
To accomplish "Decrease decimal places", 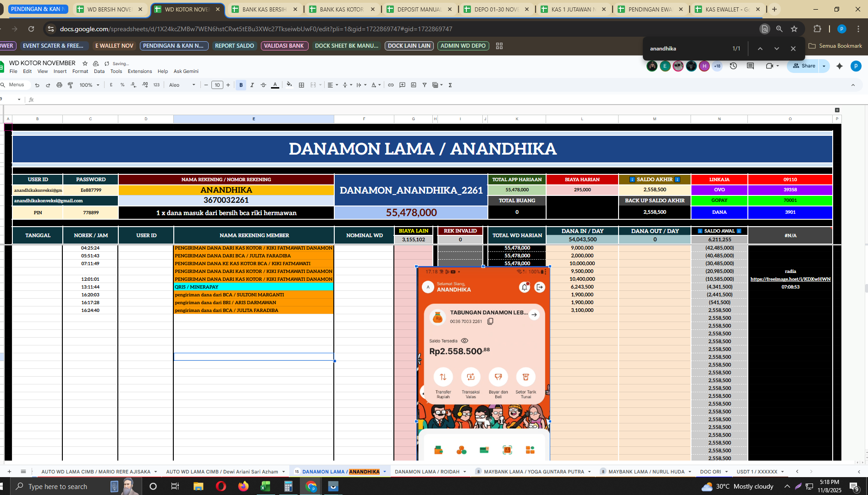I will [133, 85].
